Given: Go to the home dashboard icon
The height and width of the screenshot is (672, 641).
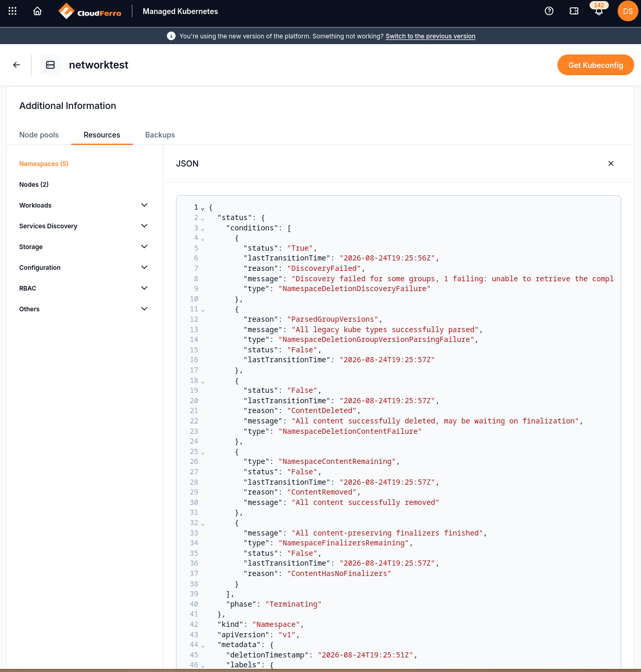Looking at the screenshot, I should pos(37,11).
